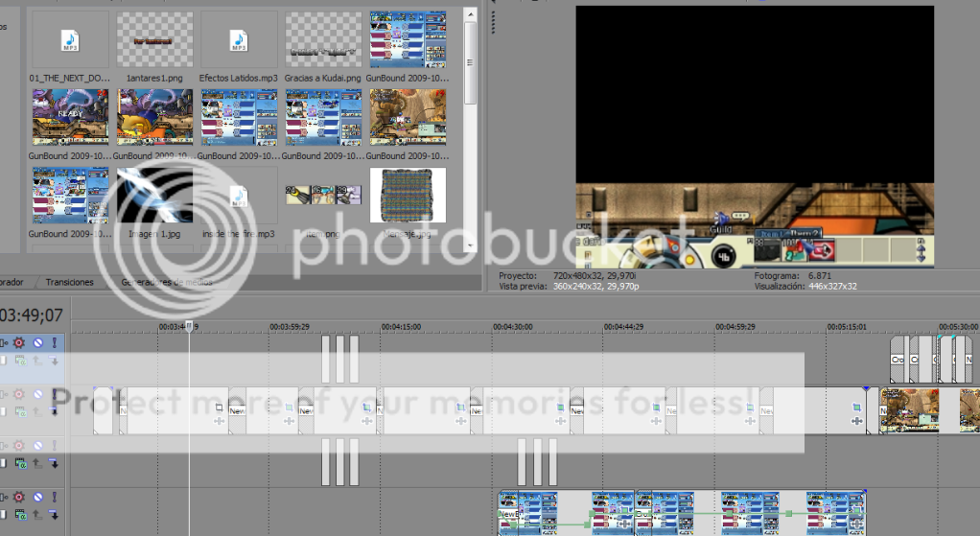Switch to the partly hidden Explorador tab

12,282
